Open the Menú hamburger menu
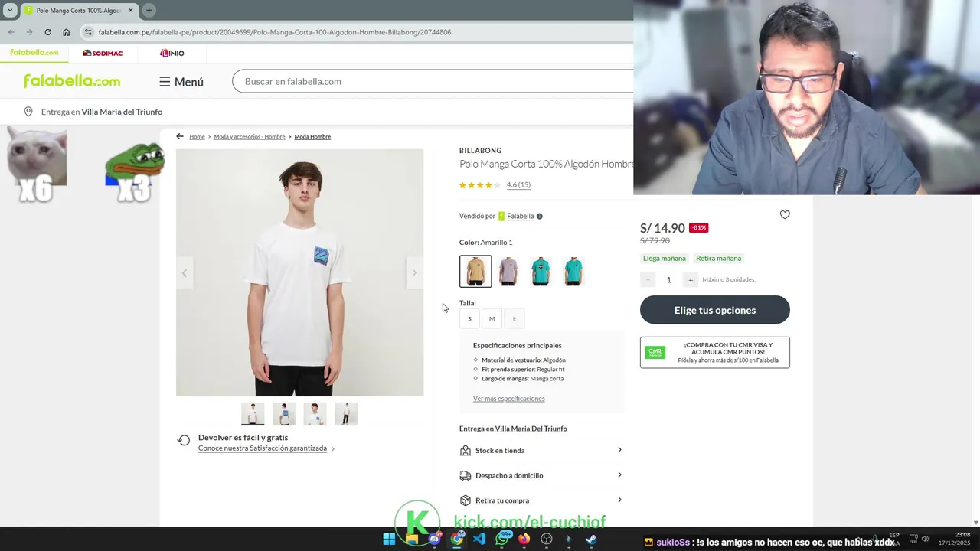This screenshot has height=551, width=980. (181, 82)
